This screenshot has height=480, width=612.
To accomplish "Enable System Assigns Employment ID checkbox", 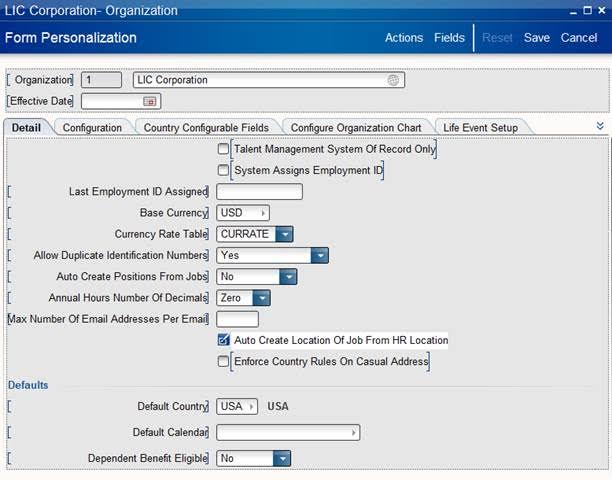I will coord(223,170).
